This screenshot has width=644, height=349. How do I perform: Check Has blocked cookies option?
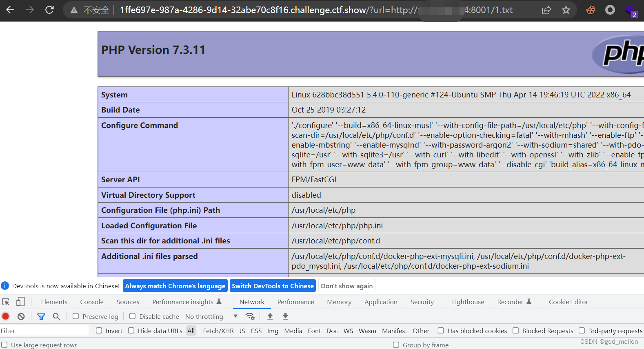(x=441, y=331)
